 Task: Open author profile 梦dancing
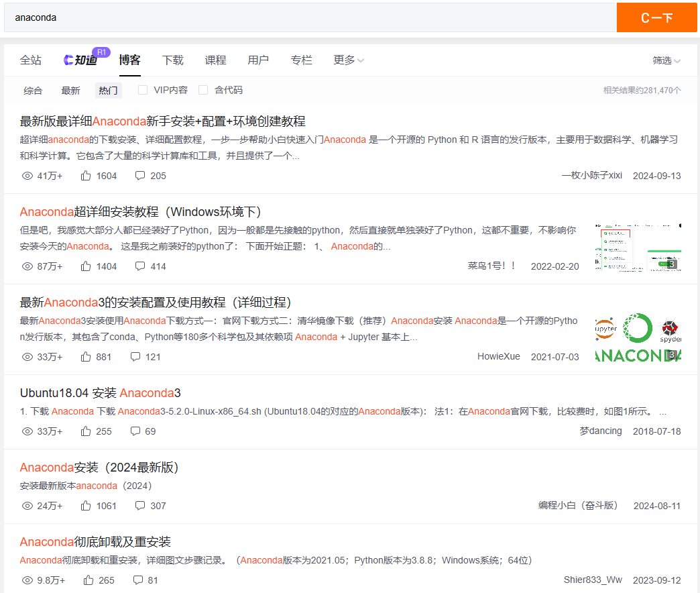click(601, 431)
